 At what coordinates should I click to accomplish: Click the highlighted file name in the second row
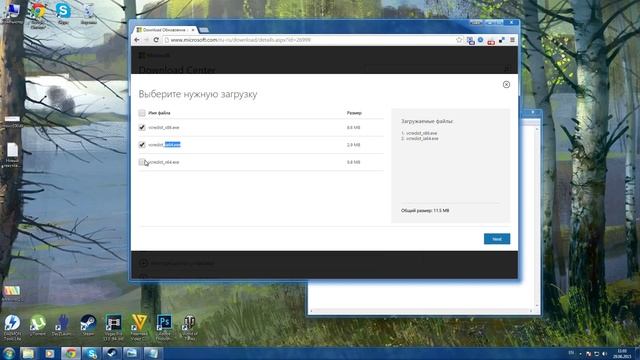tap(164, 144)
